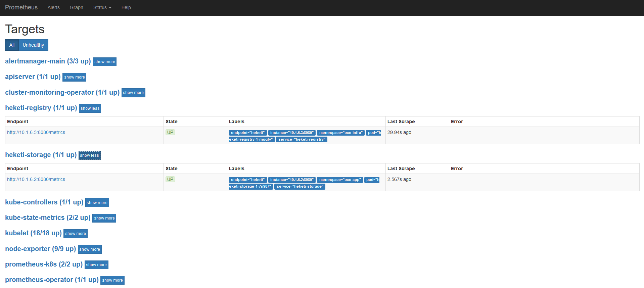
Task: Click the Help navigation link
Action: coord(126,7)
